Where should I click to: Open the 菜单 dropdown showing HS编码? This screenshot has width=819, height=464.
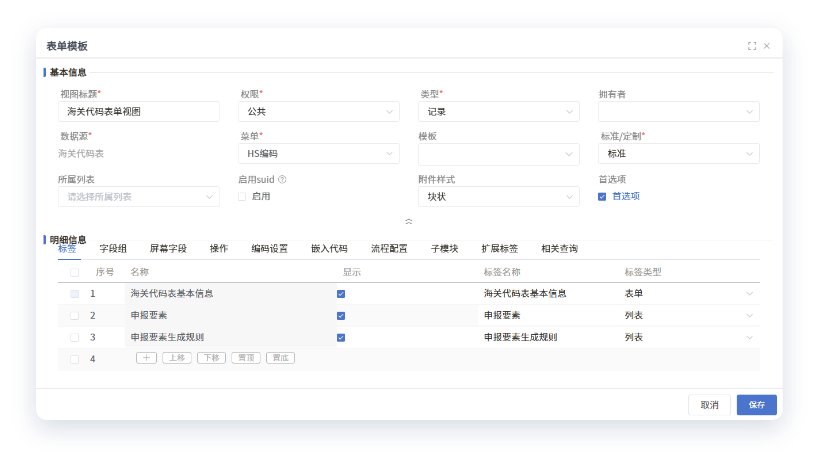(318, 154)
